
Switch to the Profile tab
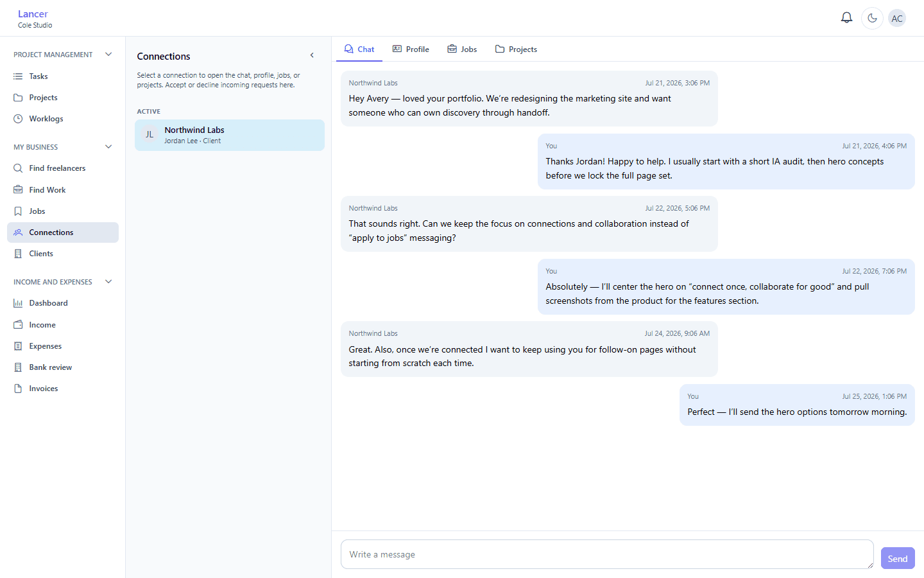pos(411,49)
